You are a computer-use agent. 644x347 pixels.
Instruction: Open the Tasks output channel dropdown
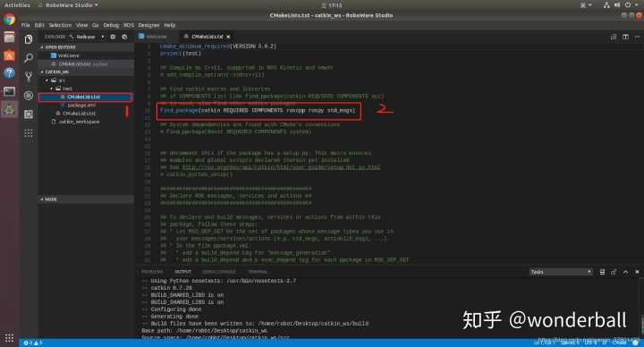[x=561, y=272]
